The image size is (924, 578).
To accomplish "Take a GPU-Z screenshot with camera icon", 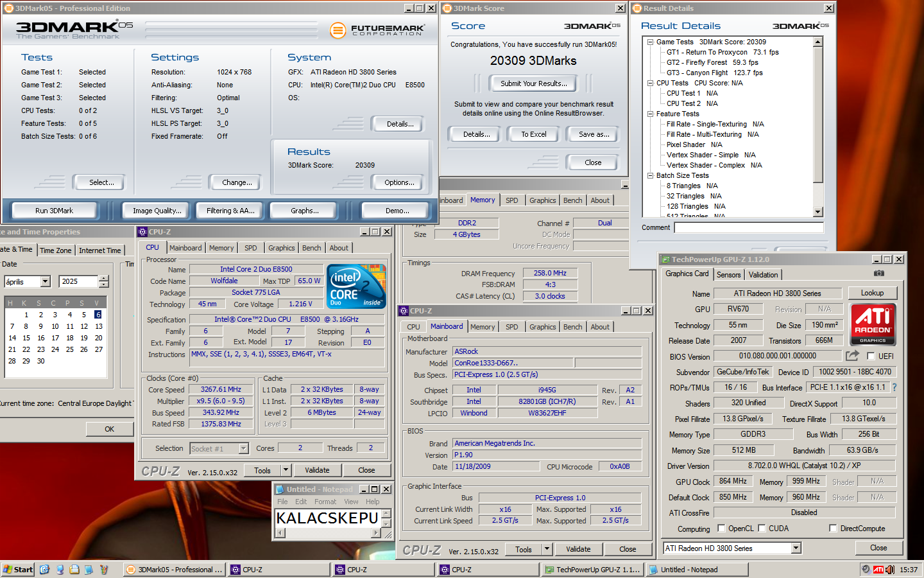I will 879,274.
